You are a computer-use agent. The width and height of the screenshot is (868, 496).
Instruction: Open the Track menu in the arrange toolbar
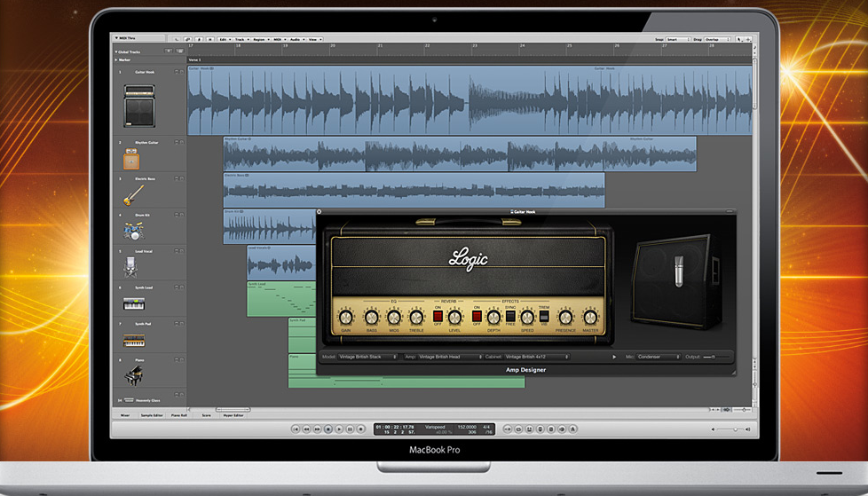pos(241,39)
